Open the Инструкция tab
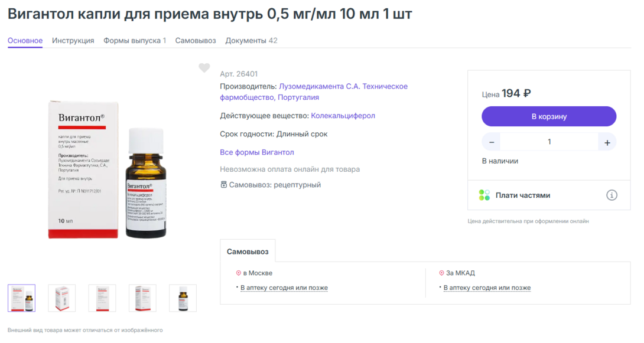Viewport: 644px width, 343px height. [x=73, y=41]
